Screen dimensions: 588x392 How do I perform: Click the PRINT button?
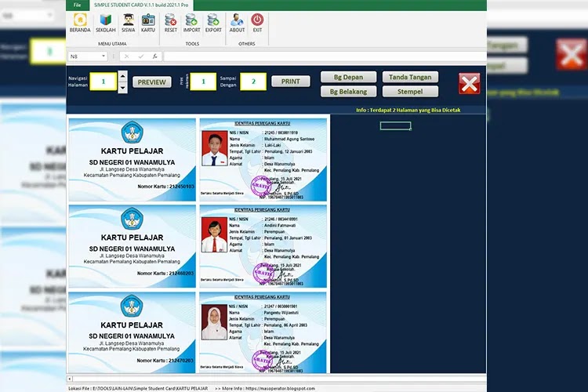coord(291,82)
